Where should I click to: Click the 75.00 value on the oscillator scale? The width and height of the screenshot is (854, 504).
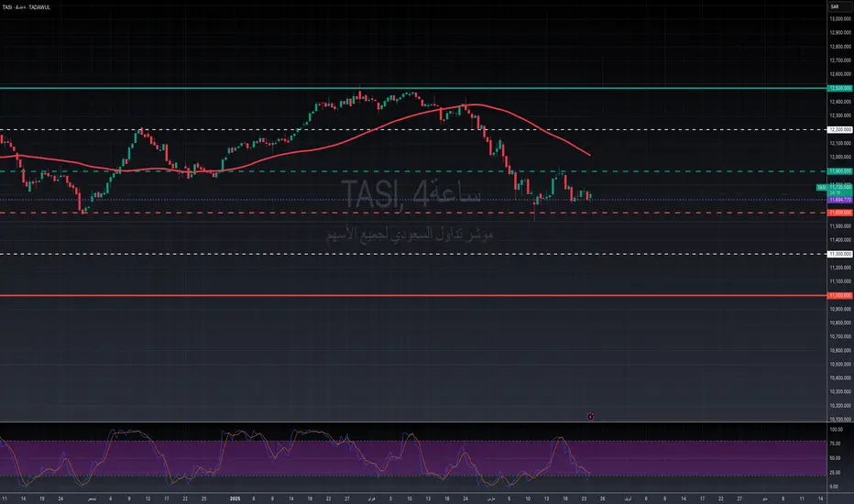pyautogui.click(x=836, y=444)
